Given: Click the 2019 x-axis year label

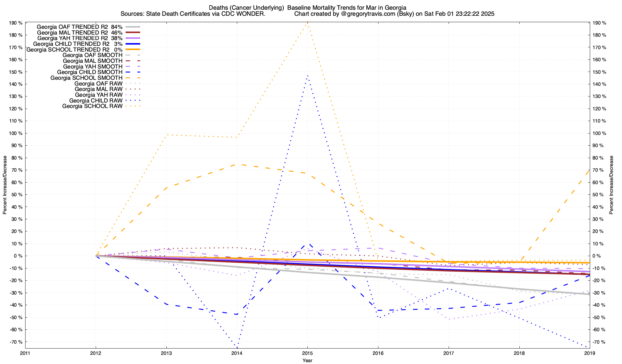Looking at the screenshot, I should click(590, 353).
